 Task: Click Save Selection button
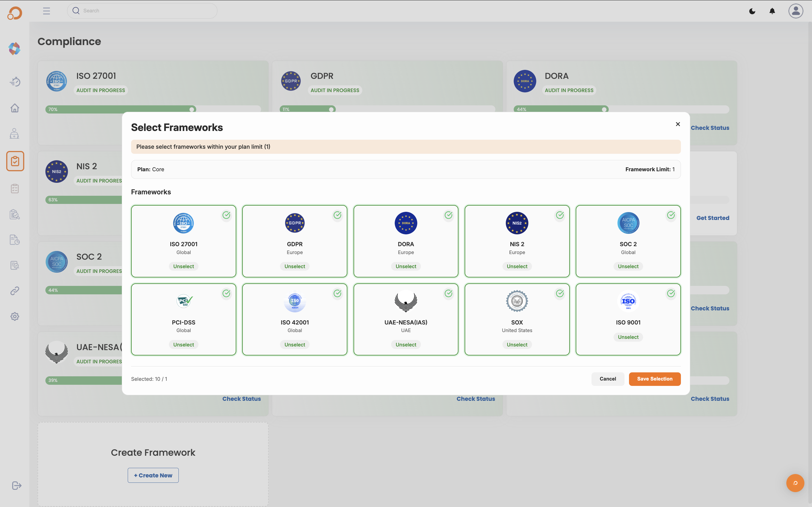654,379
